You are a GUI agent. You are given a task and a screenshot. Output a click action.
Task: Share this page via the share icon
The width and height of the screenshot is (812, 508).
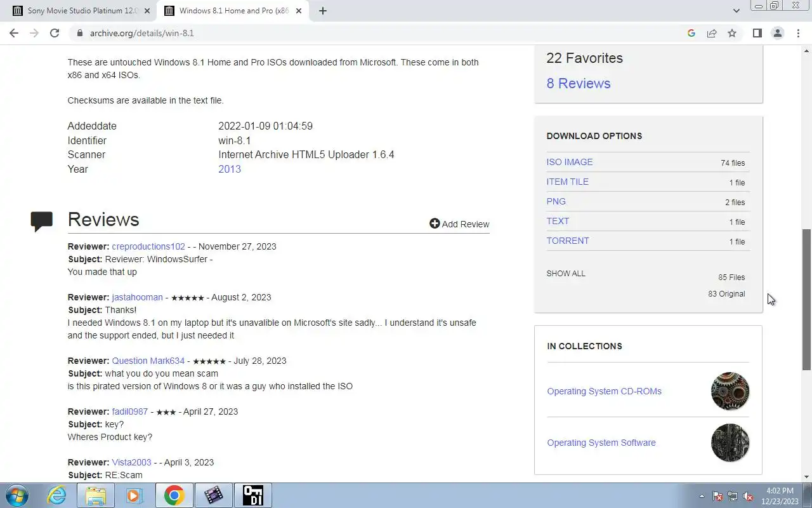pos(712,33)
